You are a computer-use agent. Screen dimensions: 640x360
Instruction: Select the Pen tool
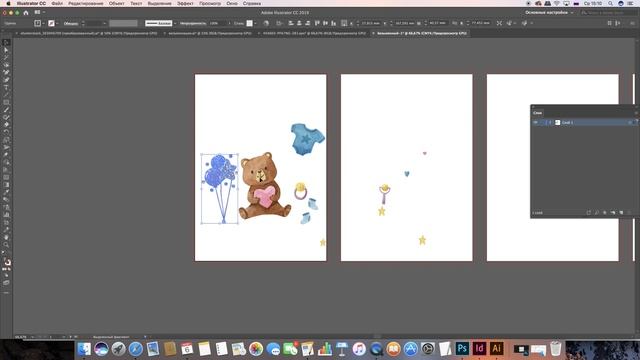6,72
